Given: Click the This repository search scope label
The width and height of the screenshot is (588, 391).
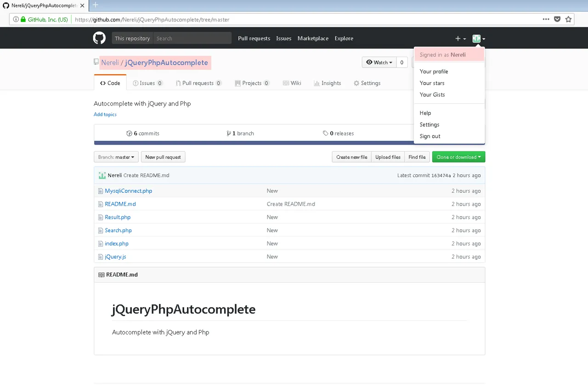Looking at the screenshot, I should click(x=132, y=39).
